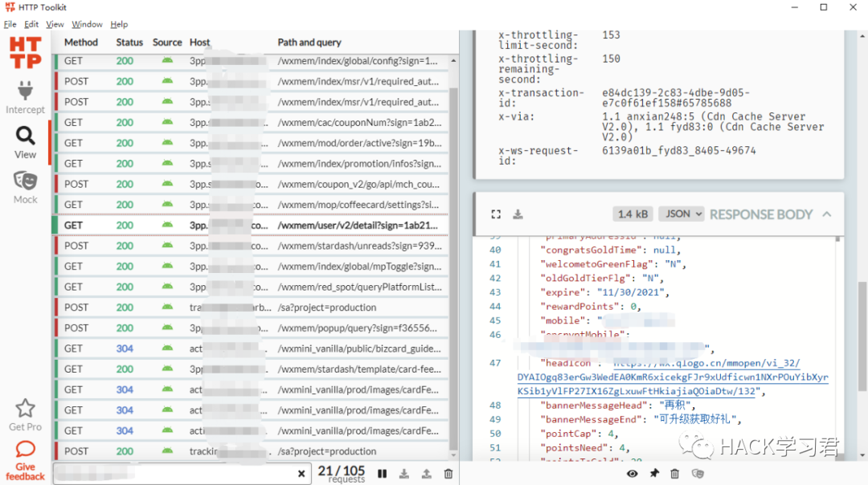Open the JSON format dropdown

(x=681, y=214)
